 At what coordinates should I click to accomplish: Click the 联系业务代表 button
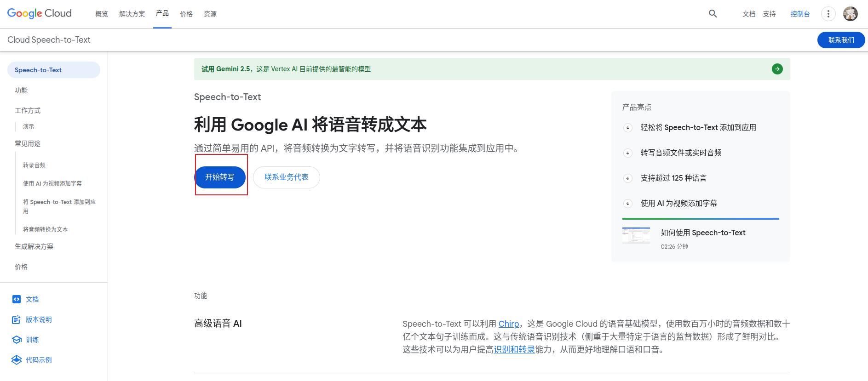pyautogui.click(x=286, y=177)
